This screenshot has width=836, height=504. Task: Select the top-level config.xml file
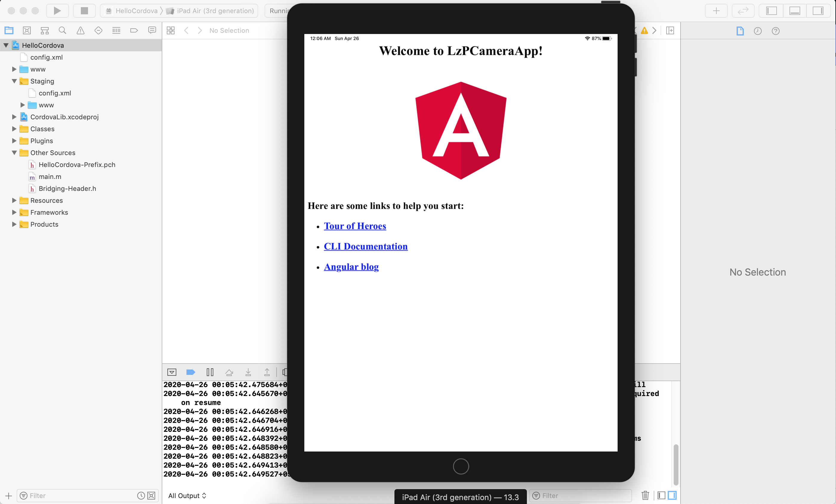point(47,57)
